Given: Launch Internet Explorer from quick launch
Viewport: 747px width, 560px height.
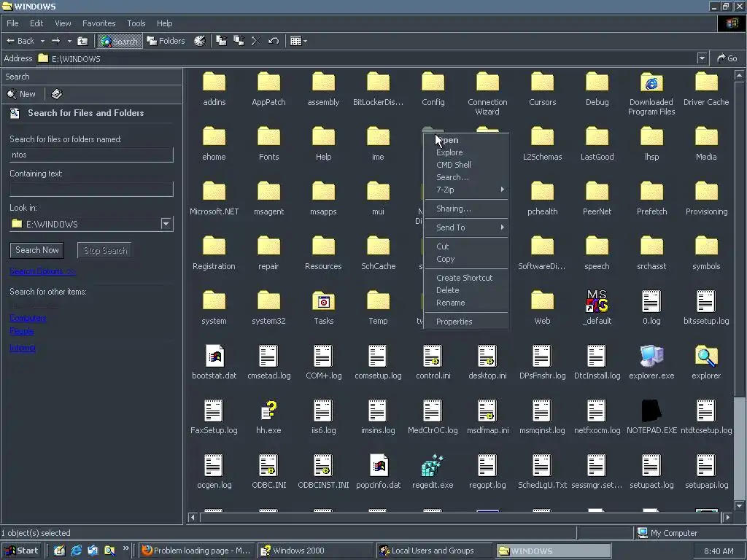Looking at the screenshot, I should click(76, 551).
